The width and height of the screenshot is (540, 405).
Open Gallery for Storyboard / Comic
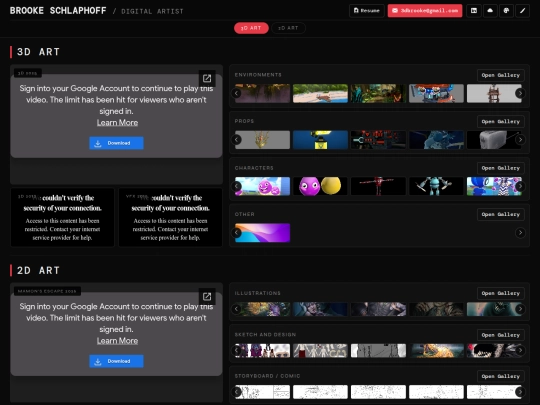click(x=501, y=376)
